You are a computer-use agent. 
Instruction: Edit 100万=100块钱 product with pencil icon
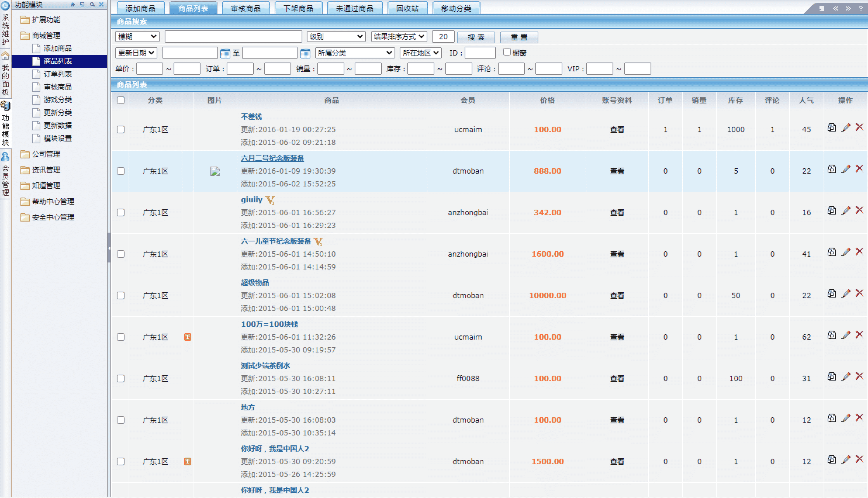(x=846, y=335)
